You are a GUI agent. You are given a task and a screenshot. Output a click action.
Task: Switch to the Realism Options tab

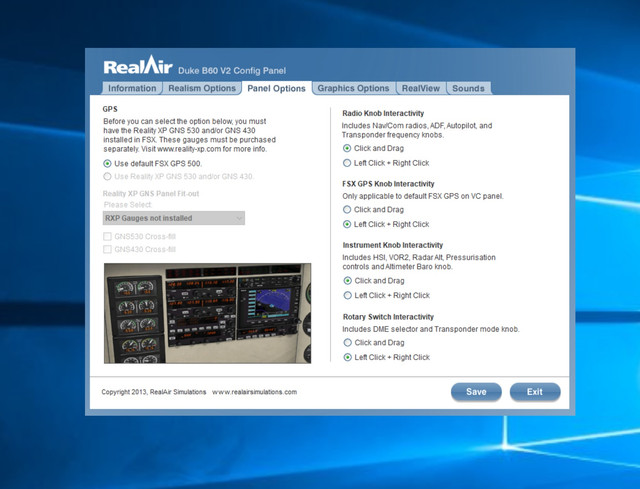point(202,88)
